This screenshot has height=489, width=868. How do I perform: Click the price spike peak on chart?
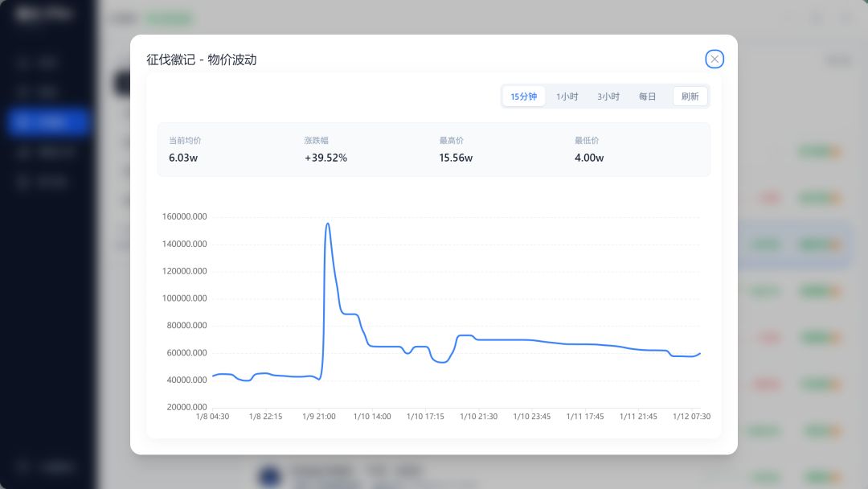(327, 224)
